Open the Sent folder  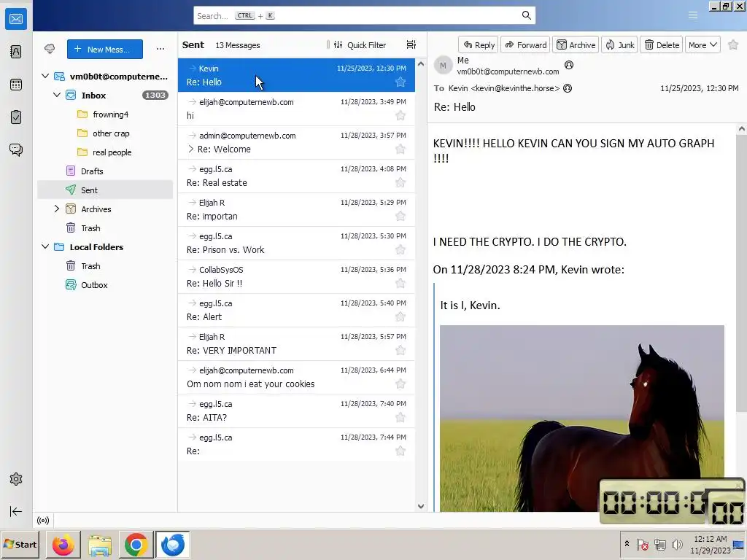point(105,190)
